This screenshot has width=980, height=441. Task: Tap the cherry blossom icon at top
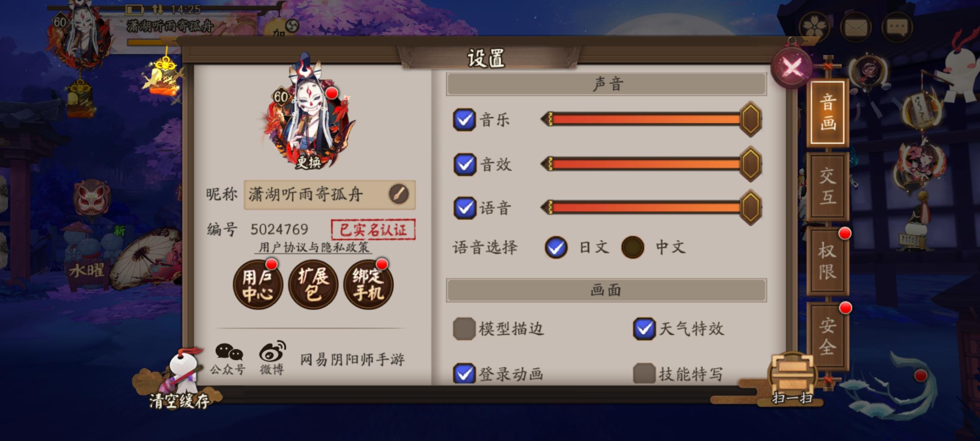pyautogui.click(x=815, y=27)
